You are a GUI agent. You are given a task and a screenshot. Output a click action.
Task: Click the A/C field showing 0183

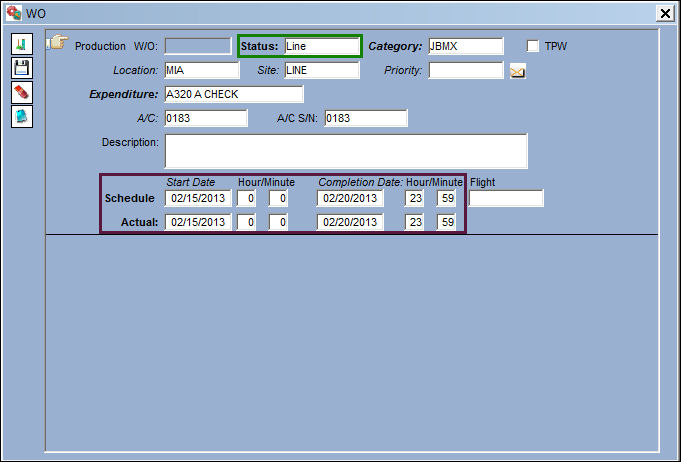point(206,118)
